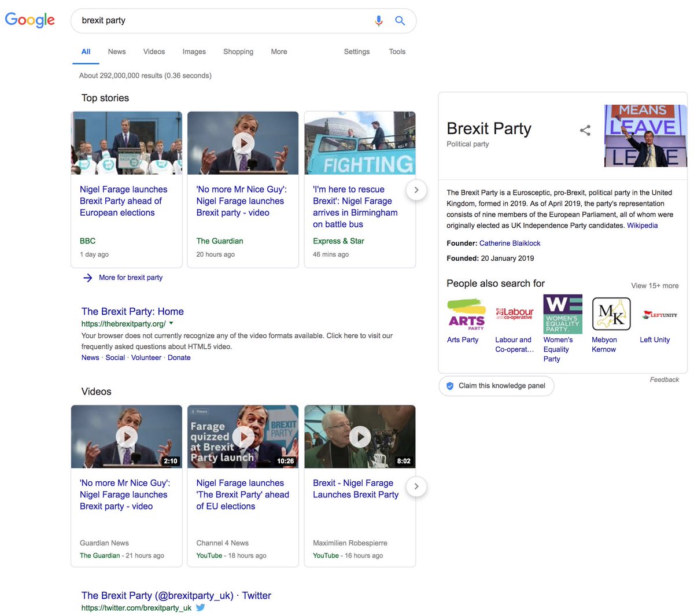Click the Social sitelink
Viewport: 694px width, 616px height.
coord(115,357)
